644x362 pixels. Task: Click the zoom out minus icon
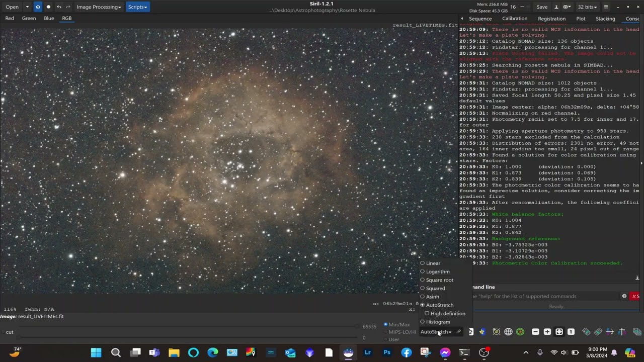tap(535, 332)
